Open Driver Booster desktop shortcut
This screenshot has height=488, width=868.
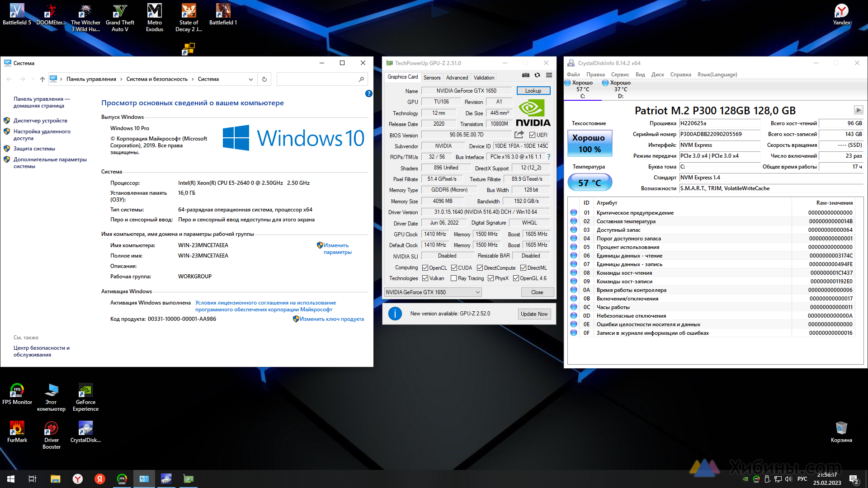[52, 436]
